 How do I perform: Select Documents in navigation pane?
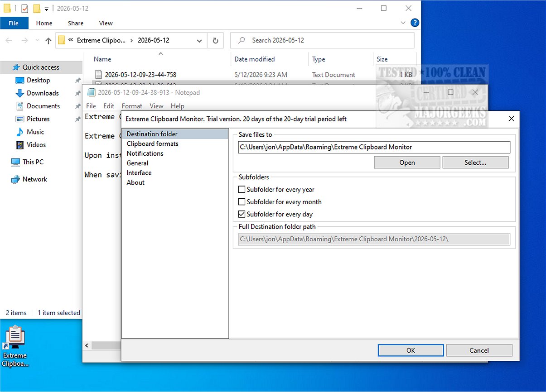(43, 106)
